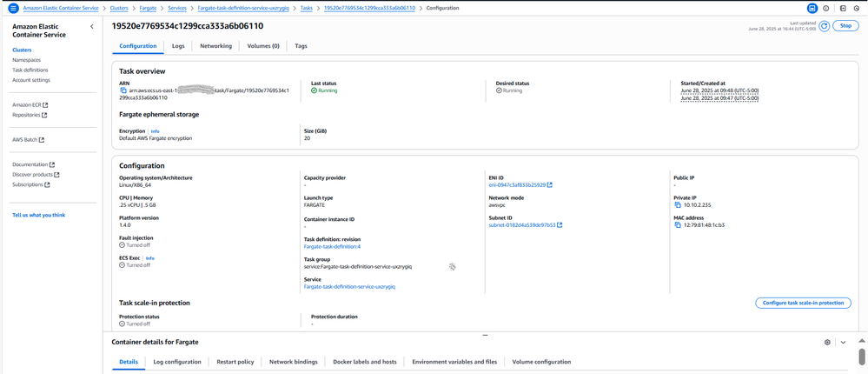Click the Tasks breadcrumb
This screenshot has width=868, height=374.
coord(306,9)
